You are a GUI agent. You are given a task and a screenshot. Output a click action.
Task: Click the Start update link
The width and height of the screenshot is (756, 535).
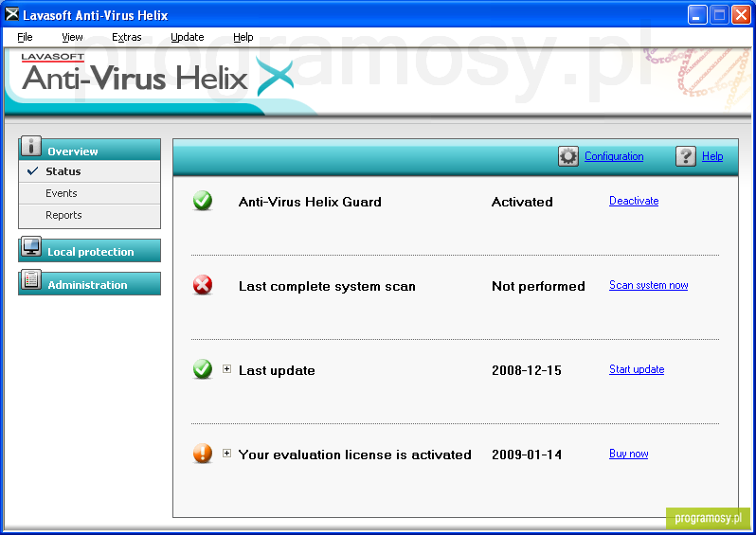637,369
